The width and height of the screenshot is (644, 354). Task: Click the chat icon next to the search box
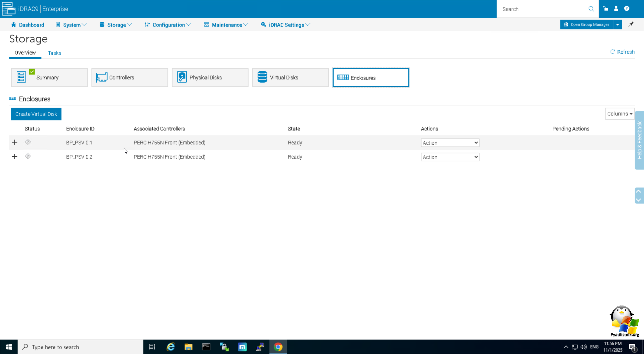[x=605, y=9]
